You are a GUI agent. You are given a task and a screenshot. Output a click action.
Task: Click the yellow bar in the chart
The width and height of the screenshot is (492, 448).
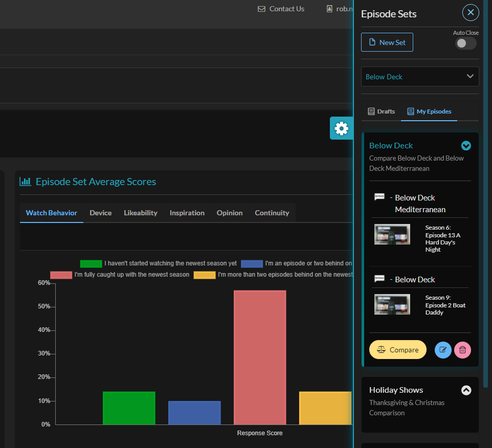click(325, 408)
